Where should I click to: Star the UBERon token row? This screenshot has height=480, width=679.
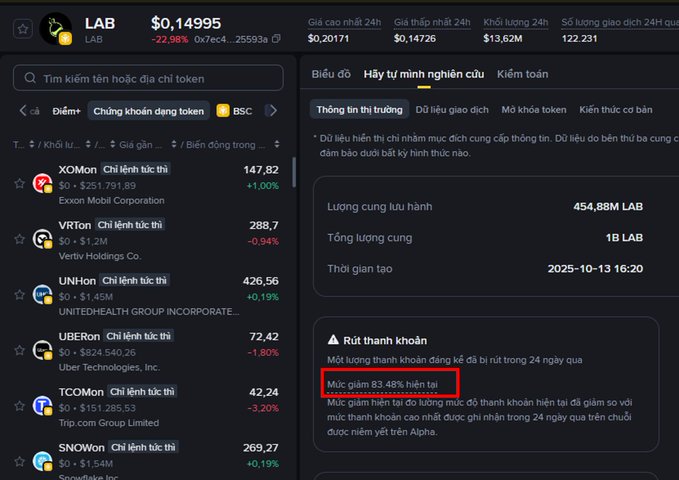[x=19, y=350]
